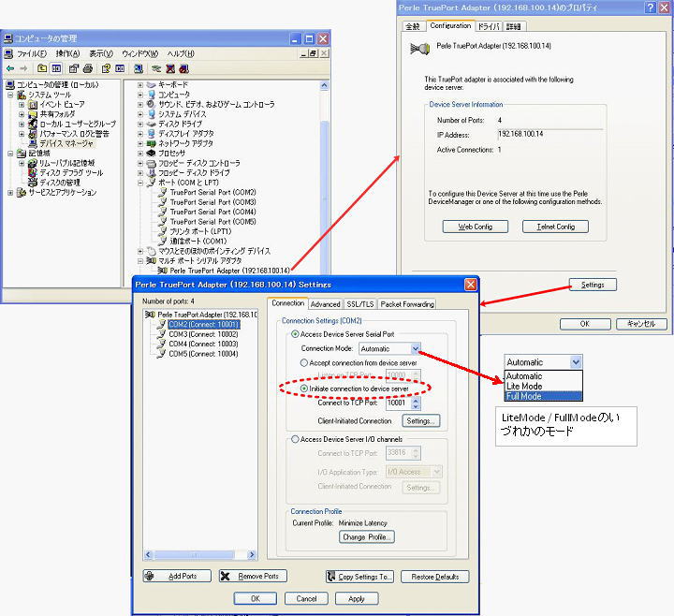Screen dimensions: 674x616
Task: Click the Perle TruePort Adapter icon in device tree
Action: 162,271
